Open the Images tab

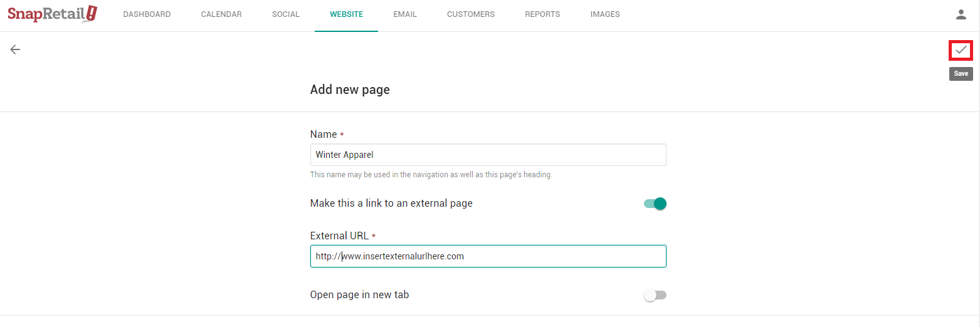[605, 14]
